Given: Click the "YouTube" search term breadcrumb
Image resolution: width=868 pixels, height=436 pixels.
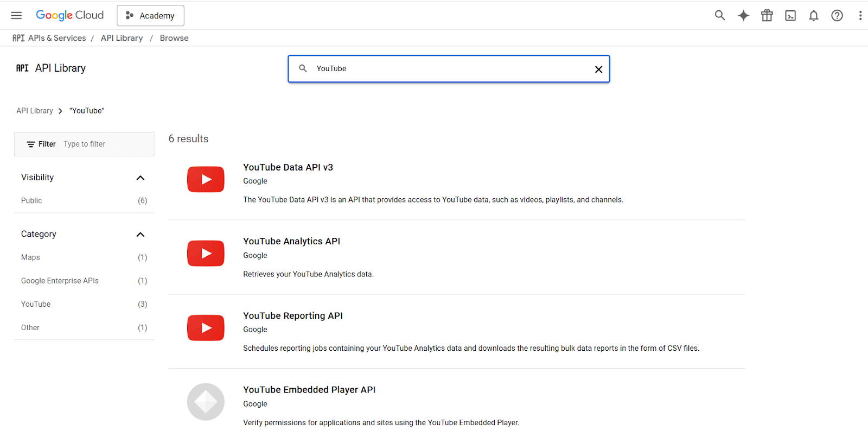Looking at the screenshot, I should 87,111.
